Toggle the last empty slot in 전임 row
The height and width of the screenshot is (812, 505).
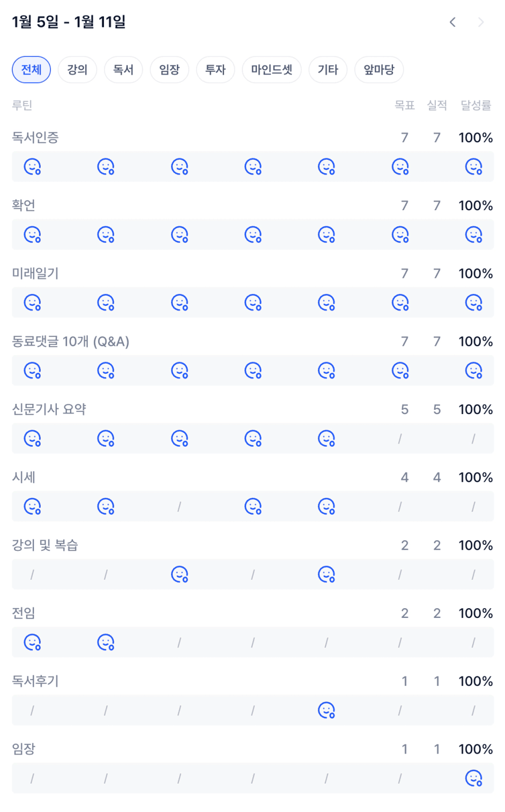click(x=473, y=643)
